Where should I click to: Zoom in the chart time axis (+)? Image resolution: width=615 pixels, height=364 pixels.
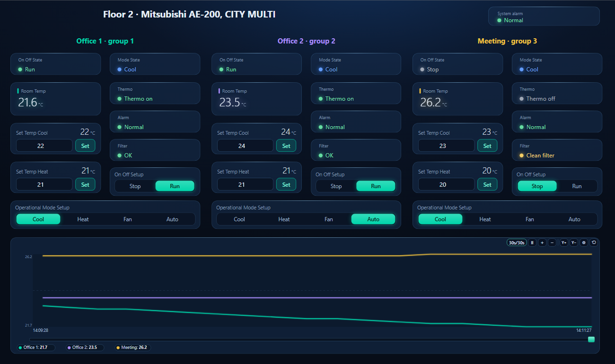pos(542,243)
